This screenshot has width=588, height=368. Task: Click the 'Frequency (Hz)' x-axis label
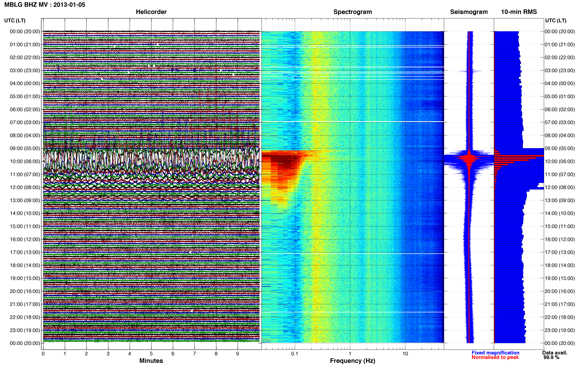tap(352, 361)
